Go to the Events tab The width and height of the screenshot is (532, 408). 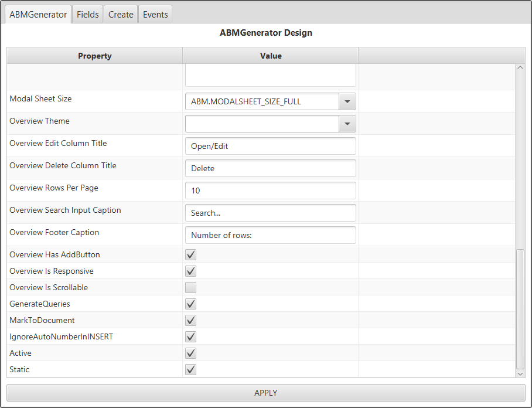[155, 15]
